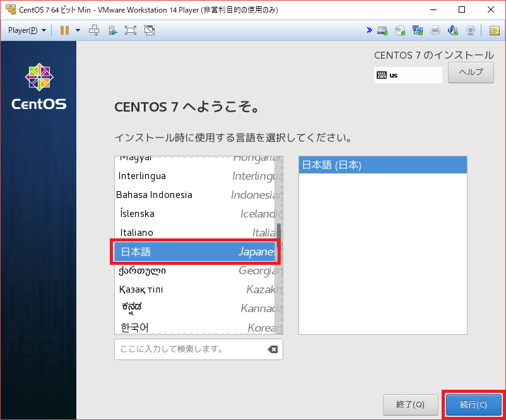506x420 pixels.
Task: Click the 終了(Q) quit button
Action: 411,404
